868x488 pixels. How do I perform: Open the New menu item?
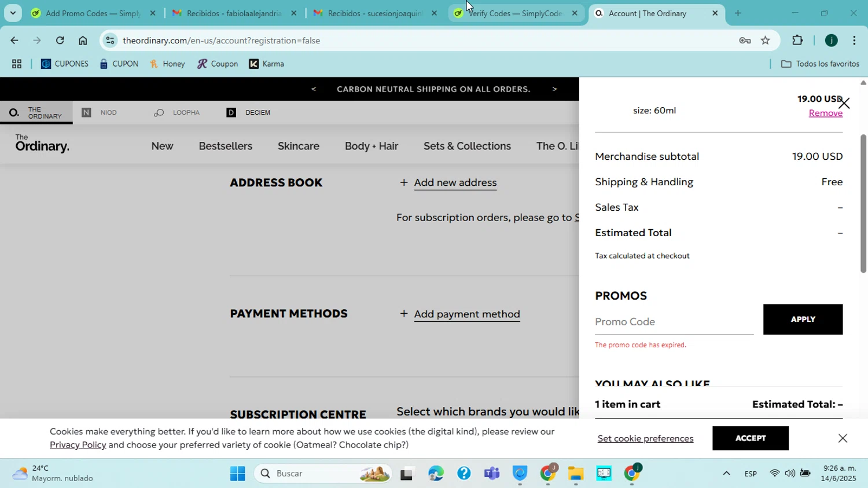162,146
